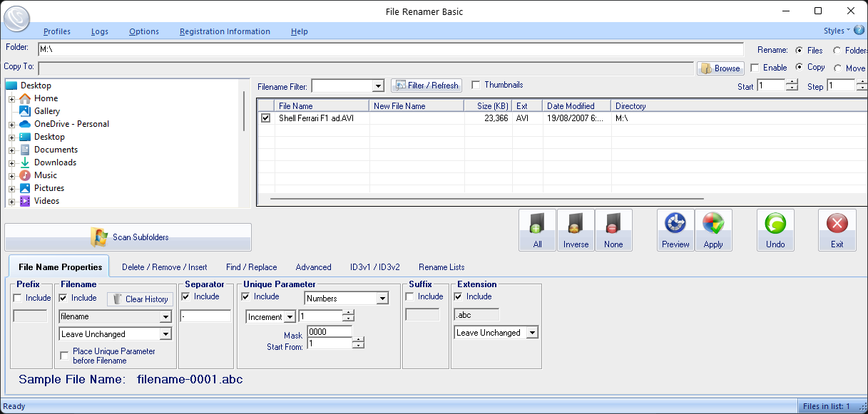Click the File Renamer application orb logo
Screen dimensions: 868x414
(16, 19)
